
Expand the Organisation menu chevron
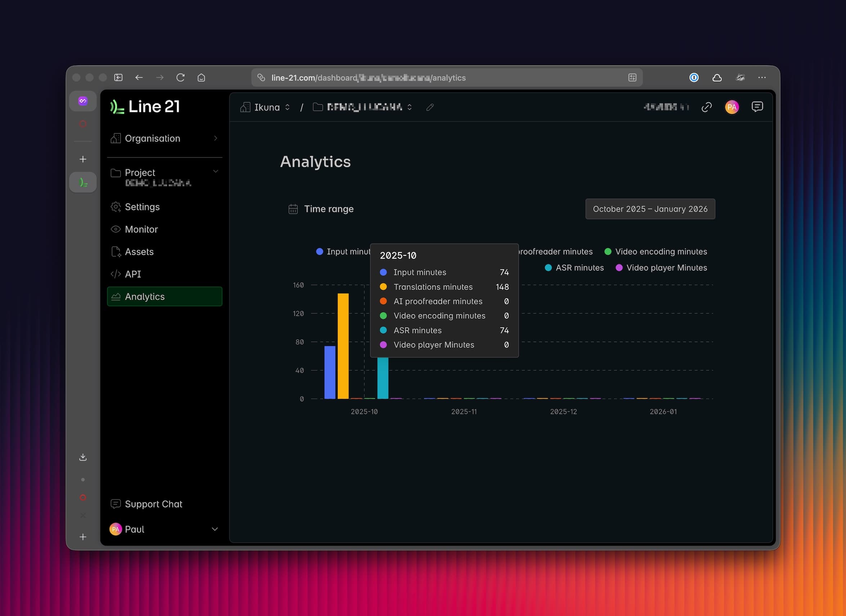(x=215, y=138)
